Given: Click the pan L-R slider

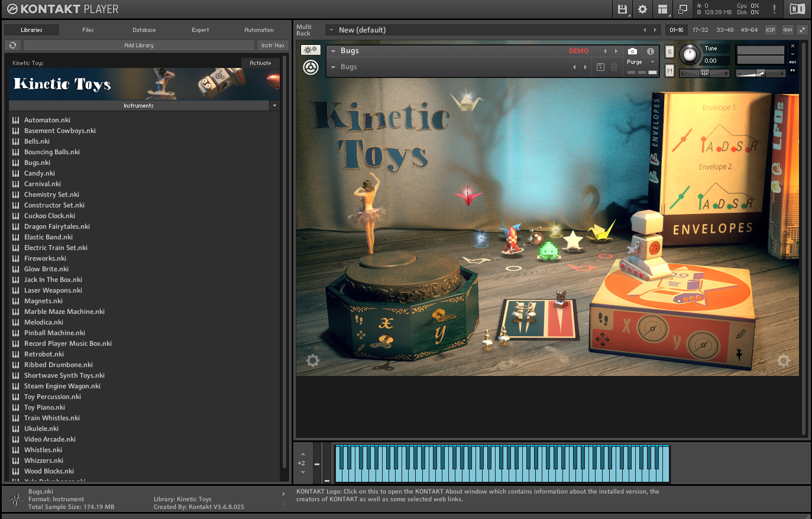Looking at the screenshot, I should click(704, 73).
